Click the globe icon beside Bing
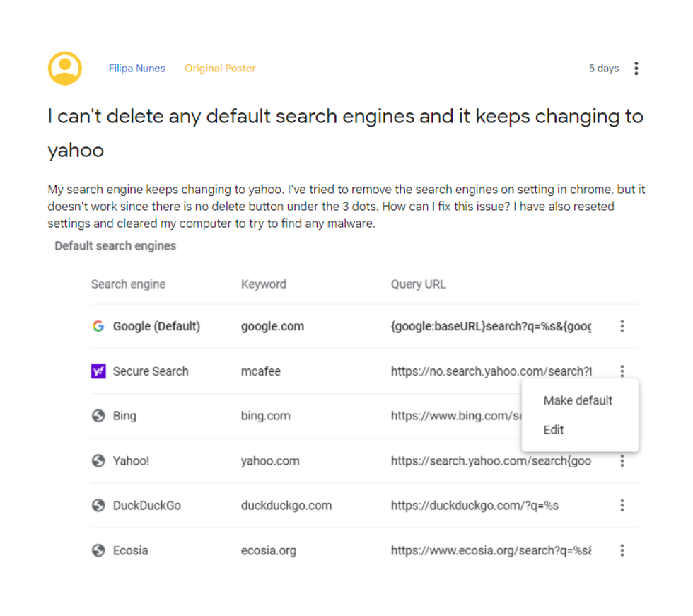Viewport: 693px width, 616px height. [98, 416]
